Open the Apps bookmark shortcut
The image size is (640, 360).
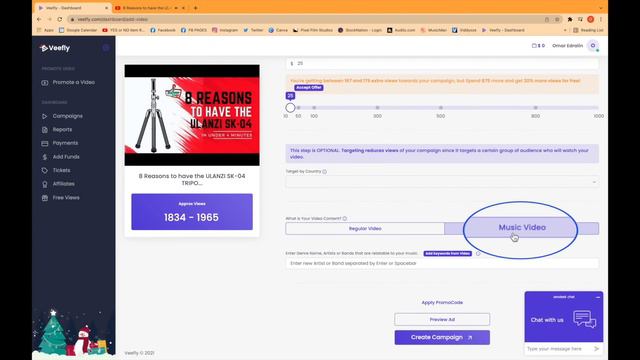tap(45, 30)
